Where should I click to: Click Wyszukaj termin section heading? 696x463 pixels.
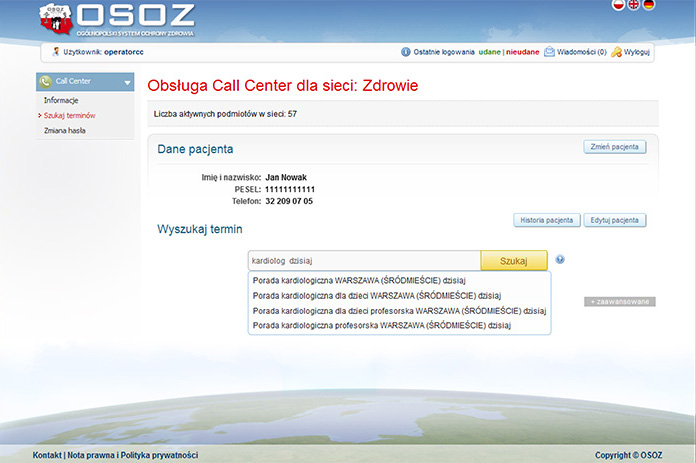200,229
